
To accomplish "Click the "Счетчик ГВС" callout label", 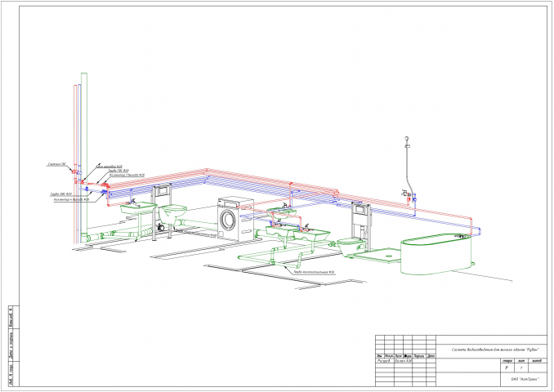I will 57,165.
